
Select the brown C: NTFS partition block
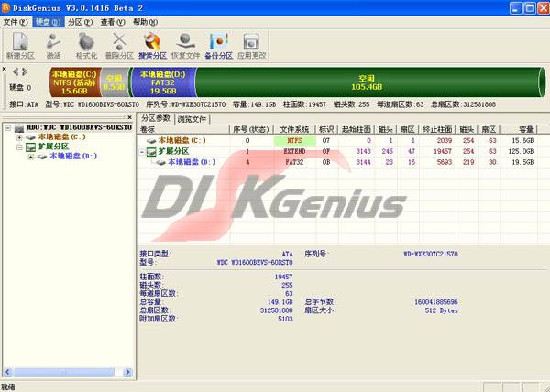(75, 82)
